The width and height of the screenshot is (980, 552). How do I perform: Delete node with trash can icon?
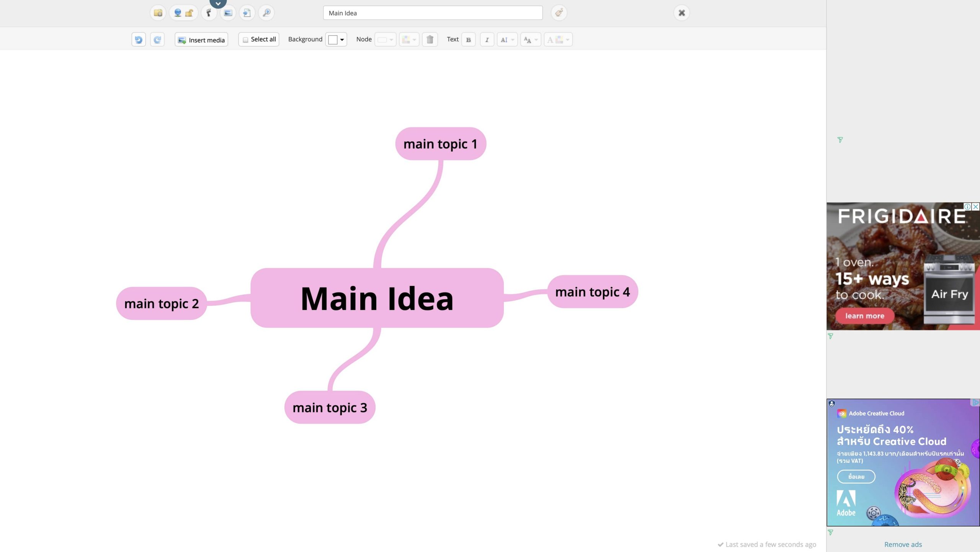(430, 39)
